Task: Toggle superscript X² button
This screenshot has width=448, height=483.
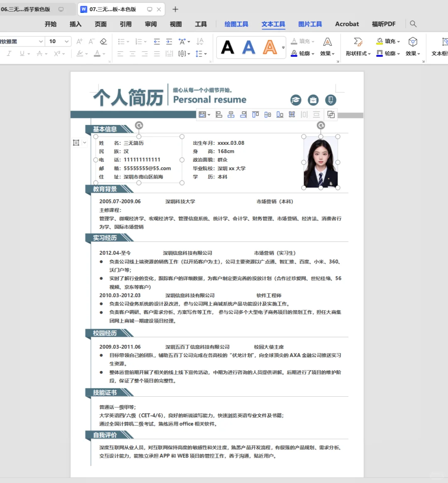Action: (57, 54)
